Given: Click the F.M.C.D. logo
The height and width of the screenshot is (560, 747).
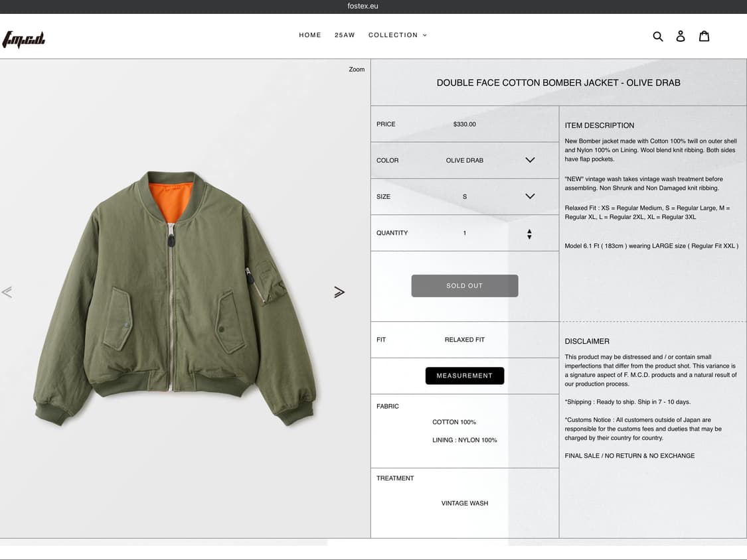Looking at the screenshot, I should click(x=23, y=40).
